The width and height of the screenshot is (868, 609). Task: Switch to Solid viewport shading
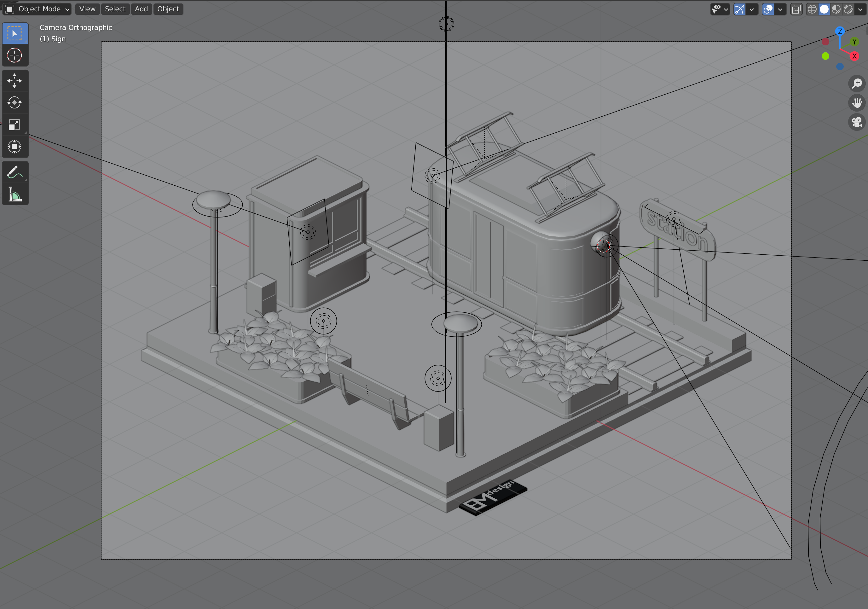[x=824, y=9]
